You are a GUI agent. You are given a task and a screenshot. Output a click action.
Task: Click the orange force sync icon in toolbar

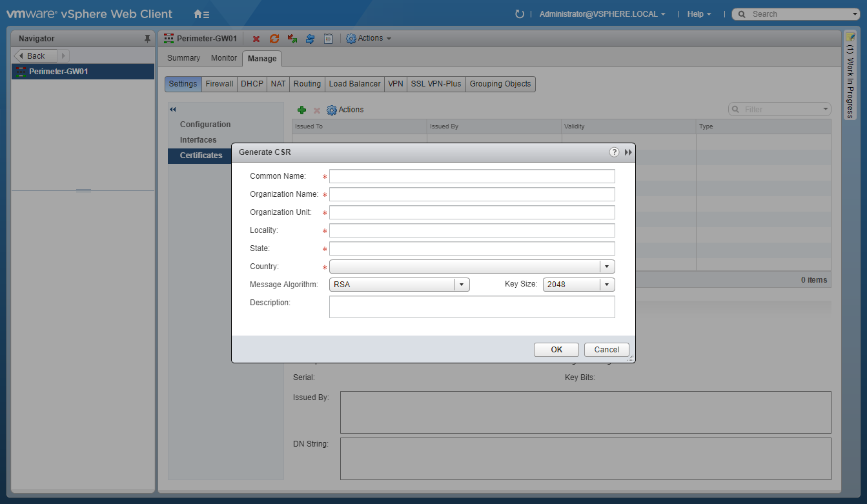point(274,39)
